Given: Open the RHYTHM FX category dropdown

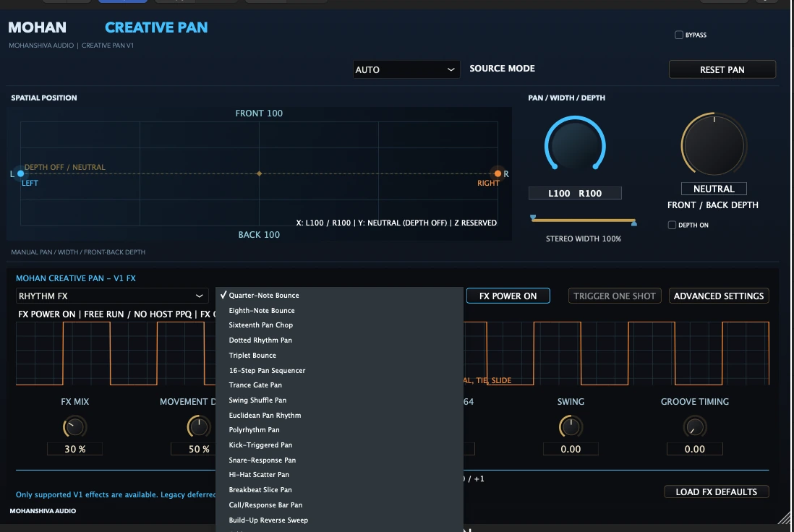Looking at the screenshot, I should click(x=111, y=296).
